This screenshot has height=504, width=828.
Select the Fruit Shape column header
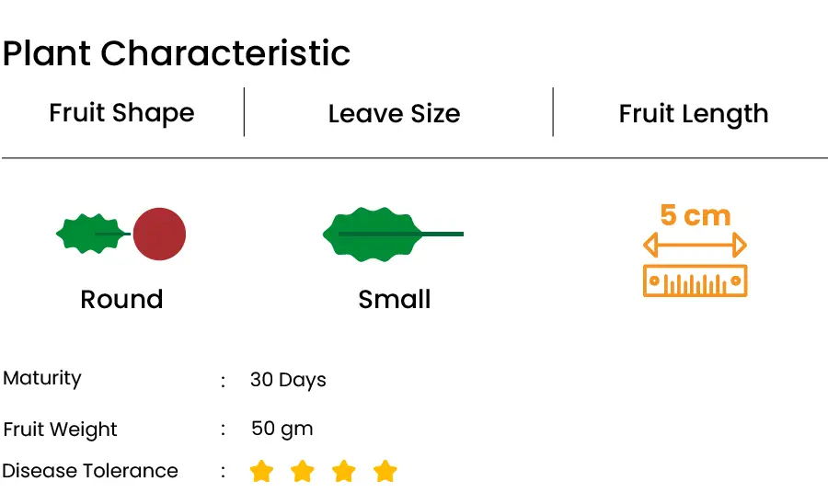click(122, 113)
